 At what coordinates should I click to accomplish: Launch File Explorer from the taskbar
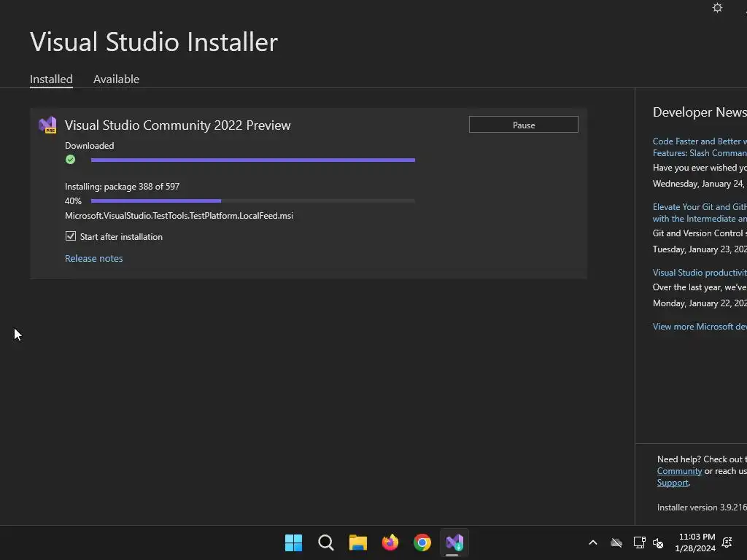(357, 542)
